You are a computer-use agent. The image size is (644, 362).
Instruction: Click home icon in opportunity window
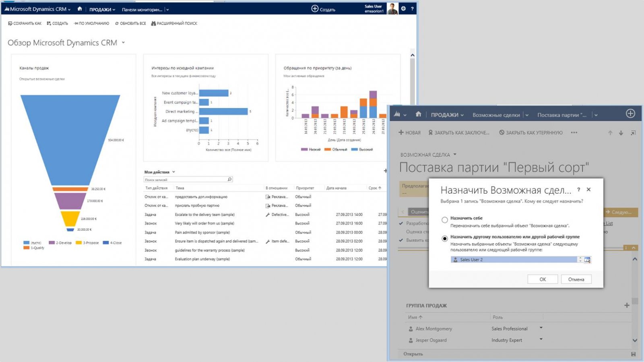(x=418, y=114)
